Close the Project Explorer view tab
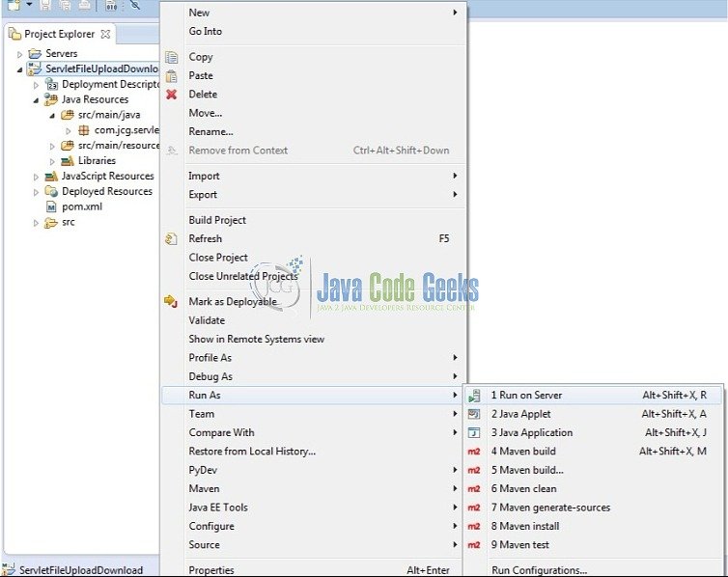 click(105, 34)
